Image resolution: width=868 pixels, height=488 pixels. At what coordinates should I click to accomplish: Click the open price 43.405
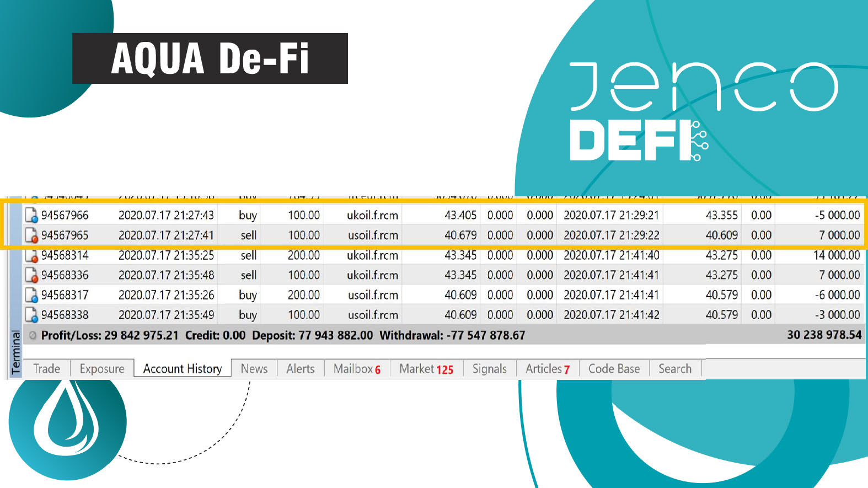460,215
